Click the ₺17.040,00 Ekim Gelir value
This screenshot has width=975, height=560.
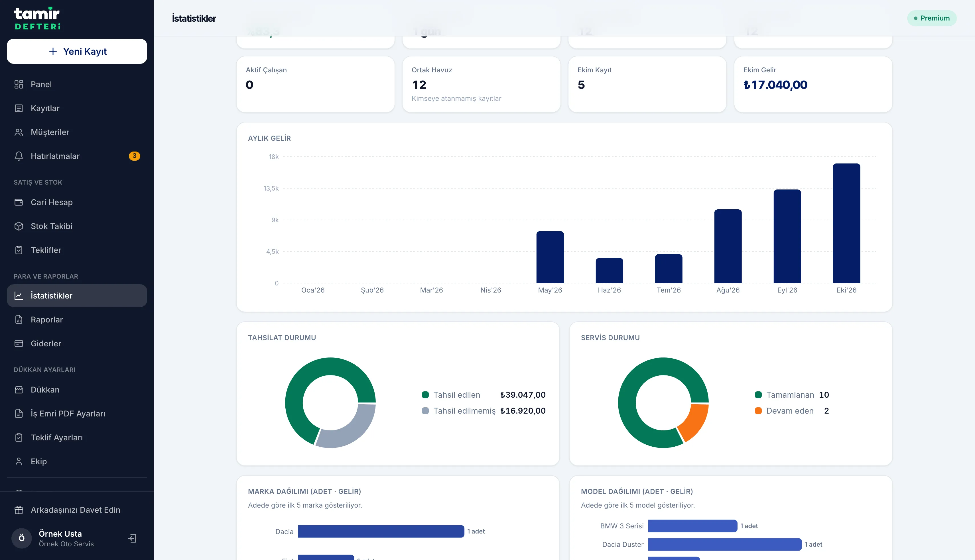(x=775, y=85)
